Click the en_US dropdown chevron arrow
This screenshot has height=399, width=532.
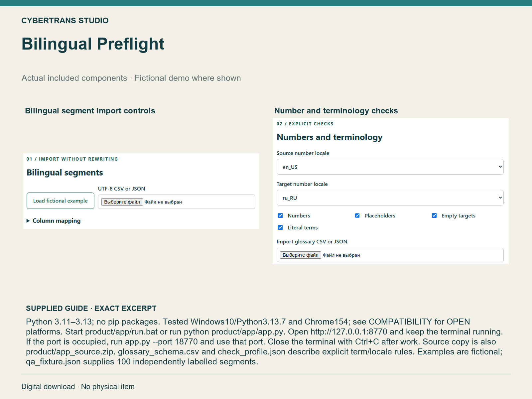coord(500,167)
